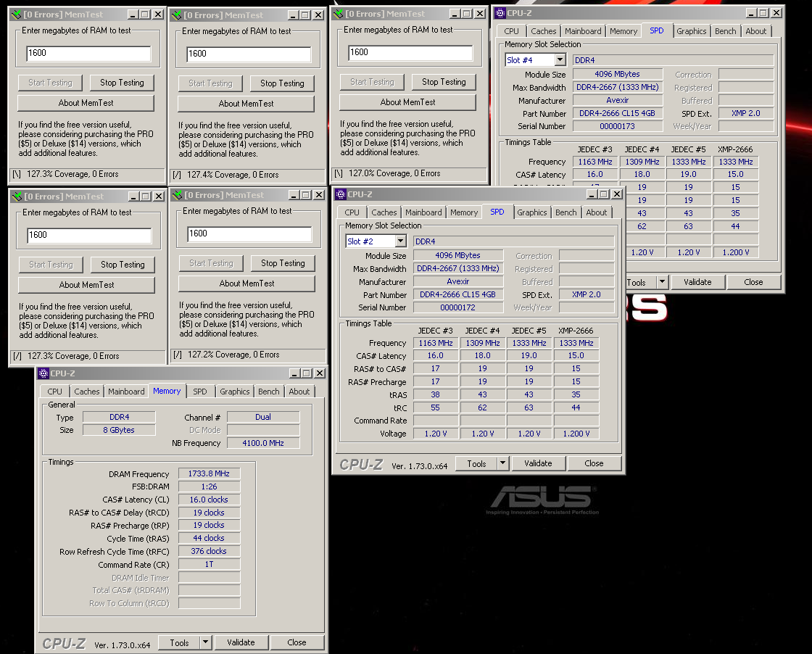Open the Caches tab in the Slot #2 CPU-Z window

tap(384, 212)
